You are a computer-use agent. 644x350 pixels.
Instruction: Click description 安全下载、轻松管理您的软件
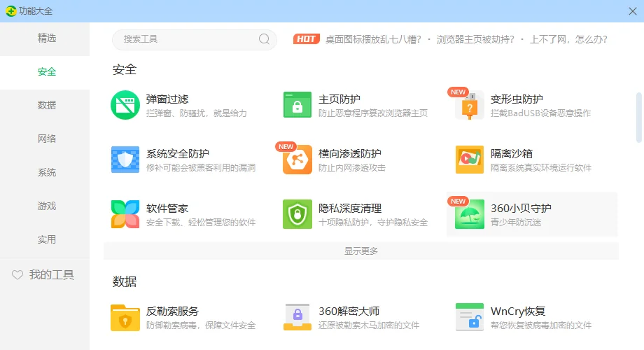[201, 222]
